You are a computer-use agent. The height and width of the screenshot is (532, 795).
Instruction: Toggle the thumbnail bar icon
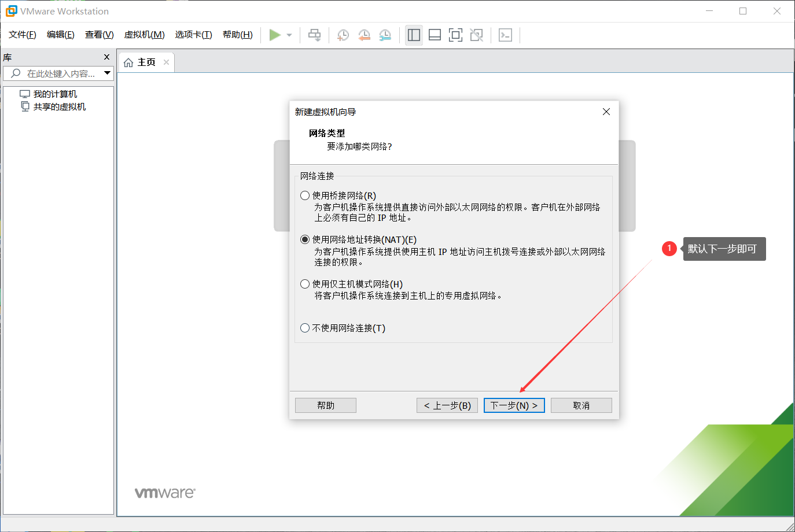click(435, 35)
